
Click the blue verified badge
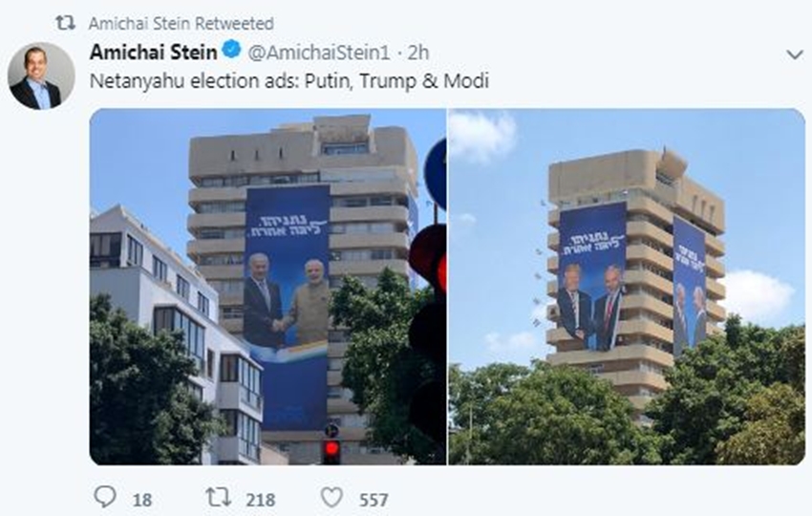click(230, 51)
